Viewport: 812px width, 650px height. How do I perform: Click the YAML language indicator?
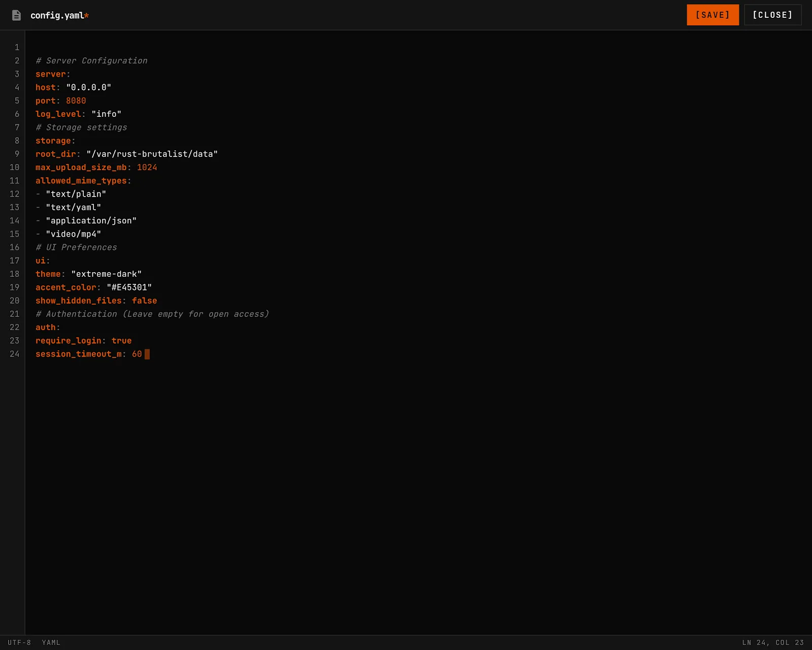51,642
